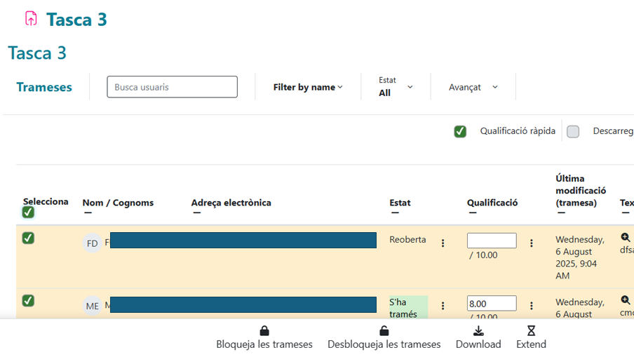Click the Tasca 3 assignment icon

pos(30,19)
